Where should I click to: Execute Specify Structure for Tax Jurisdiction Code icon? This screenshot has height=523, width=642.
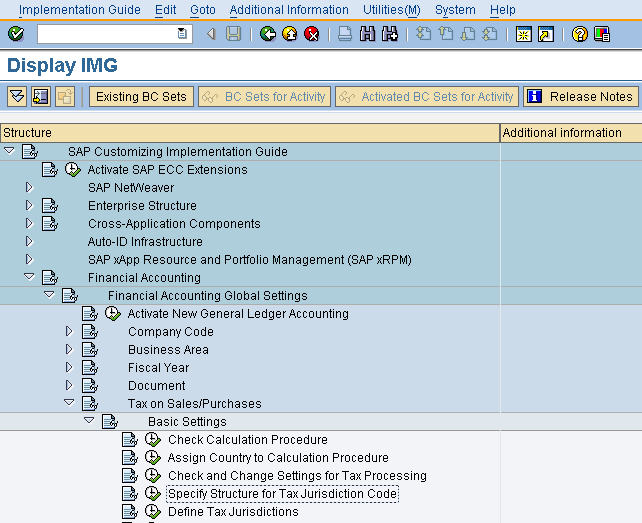tap(153, 494)
